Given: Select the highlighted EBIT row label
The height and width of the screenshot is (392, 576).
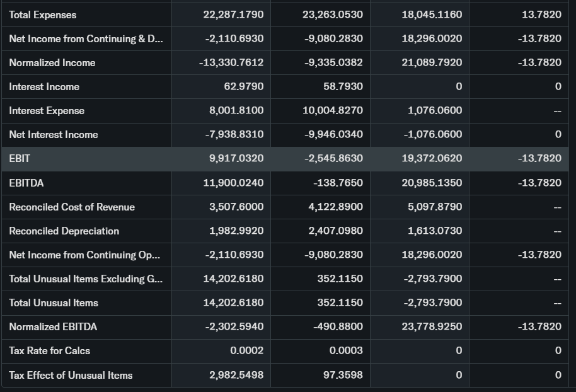Looking at the screenshot, I should [20, 159].
